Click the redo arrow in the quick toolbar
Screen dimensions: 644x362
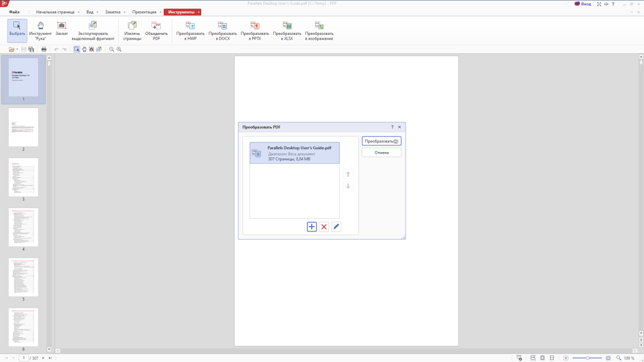click(64, 49)
